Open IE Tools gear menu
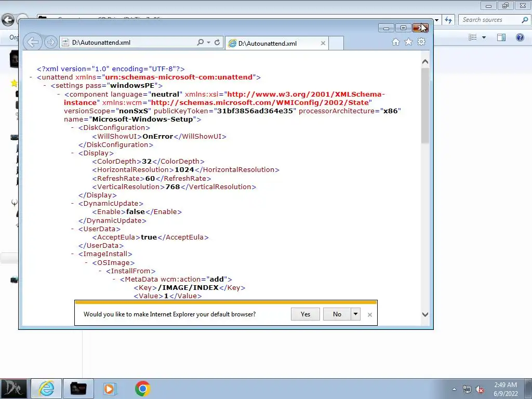This screenshot has width=532, height=399. coord(421,42)
